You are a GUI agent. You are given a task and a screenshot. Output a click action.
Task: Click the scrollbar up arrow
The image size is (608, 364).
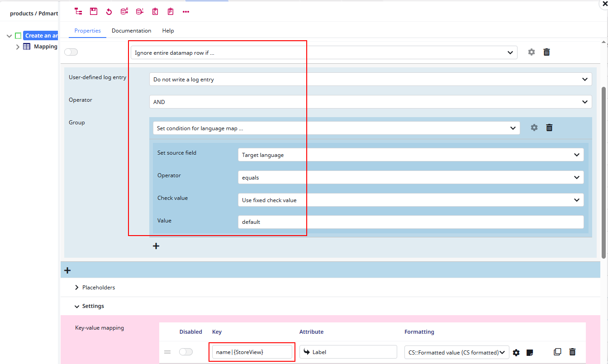603,42
